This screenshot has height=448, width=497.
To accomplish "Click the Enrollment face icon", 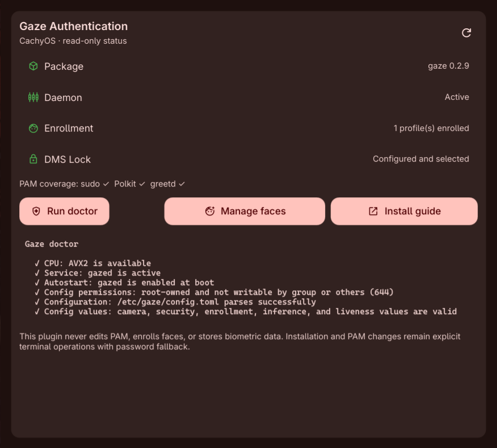I will [x=33, y=128].
